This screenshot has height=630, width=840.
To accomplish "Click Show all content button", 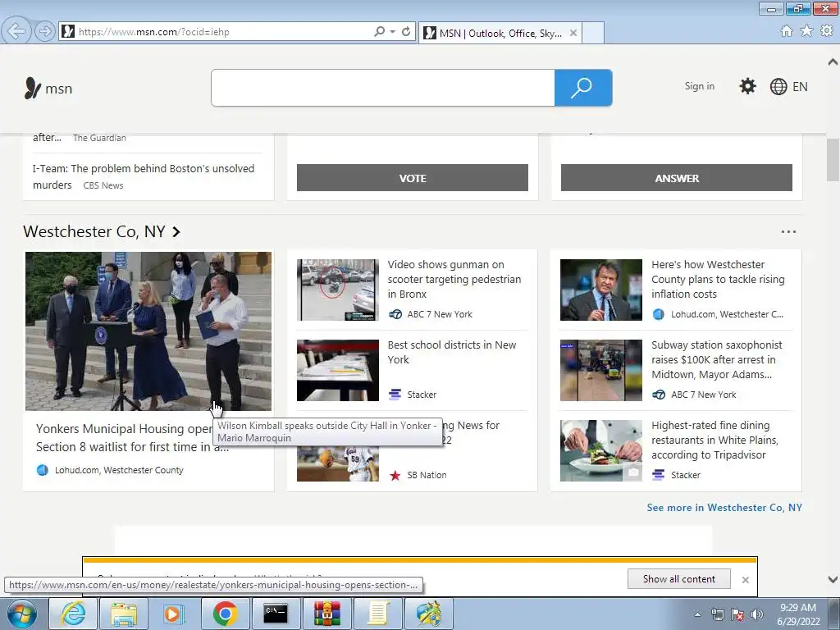I will coord(678,578).
